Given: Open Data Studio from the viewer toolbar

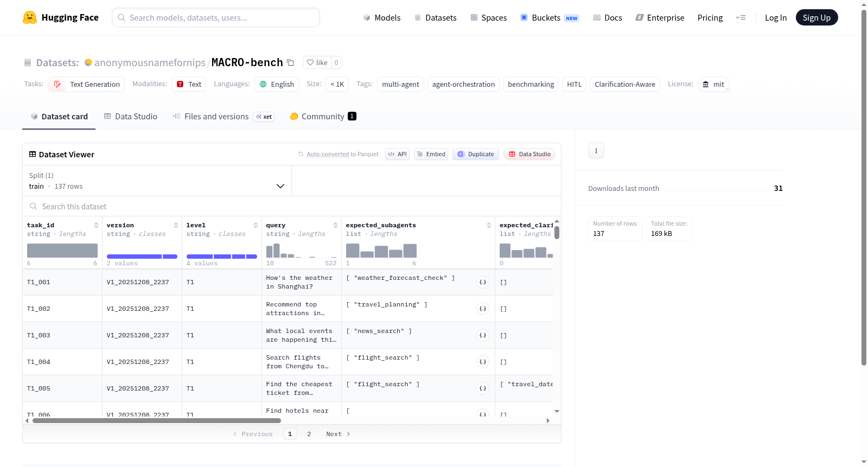Looking at the screenshot, I should point(529,154).
